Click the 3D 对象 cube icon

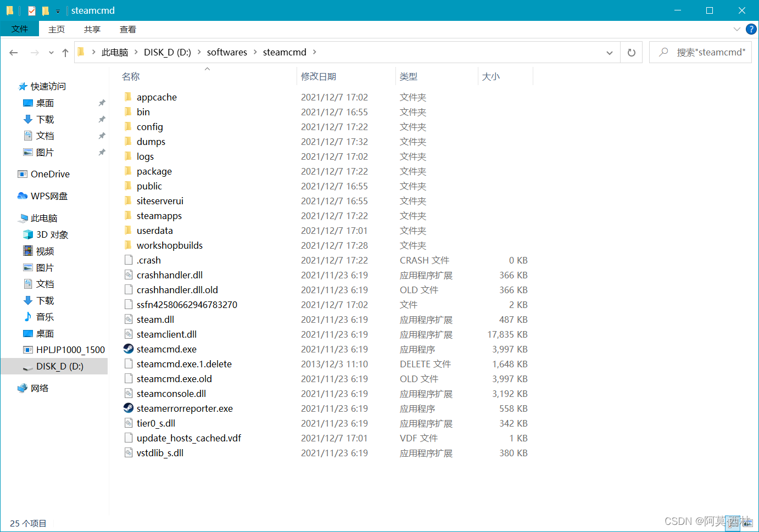point(28,234)
